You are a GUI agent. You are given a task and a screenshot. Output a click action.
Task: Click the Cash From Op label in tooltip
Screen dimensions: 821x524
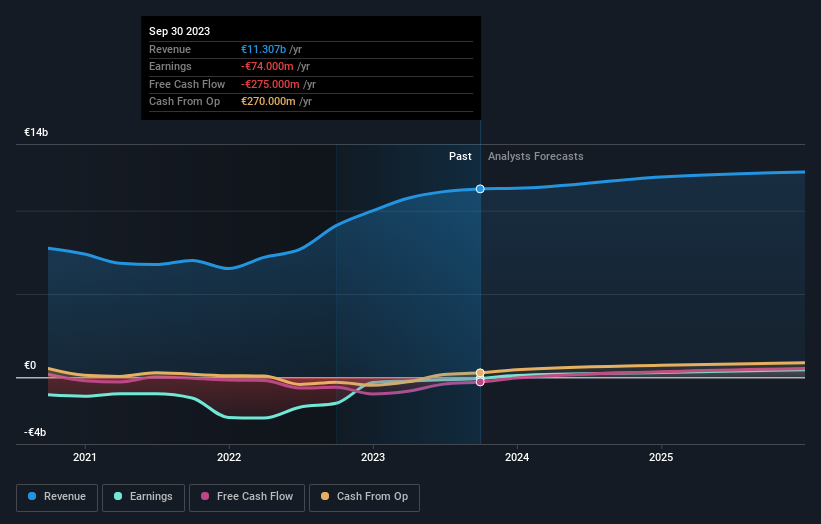(x=184, y=102)
